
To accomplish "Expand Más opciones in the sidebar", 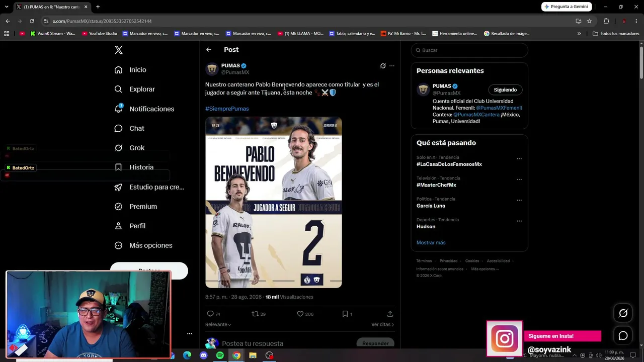I will tap(143, 245).
